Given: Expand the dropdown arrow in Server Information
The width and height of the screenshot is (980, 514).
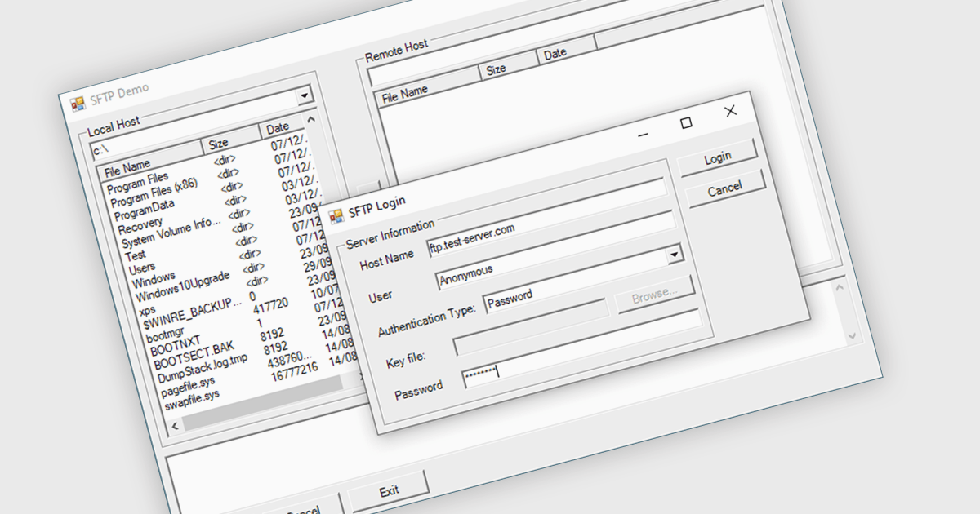Looking at the screenshot, I should pos(675,255).
